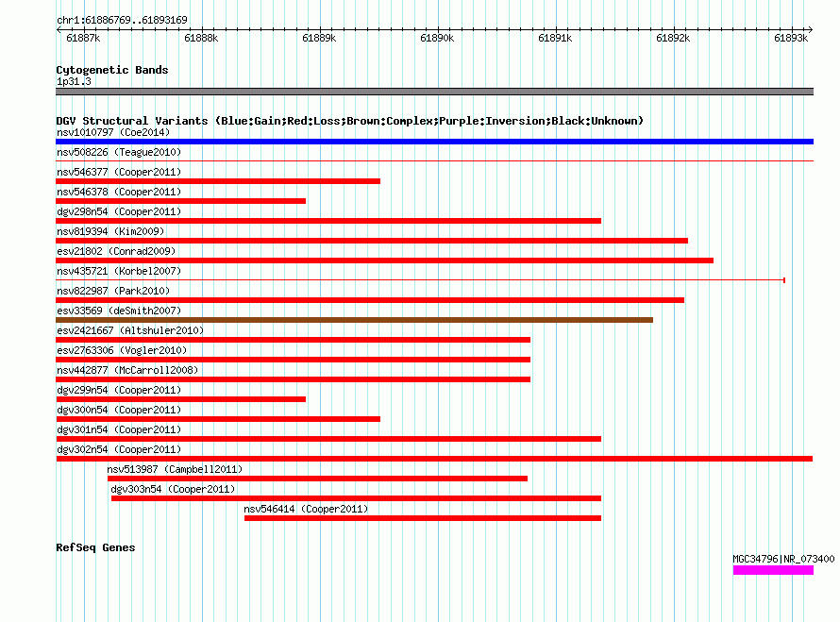Click the red bar under nsv546377
This screenshot has height=622, width=840.
[218, 181]
